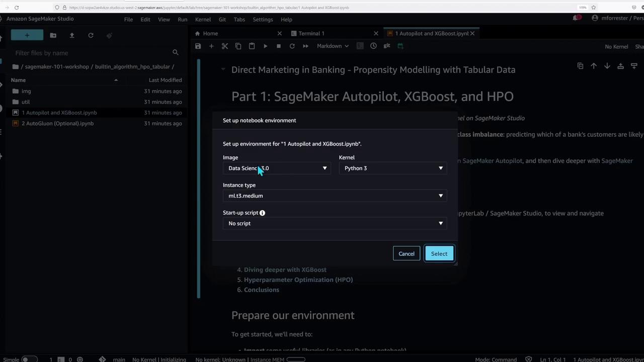
Task: Run the selected cell
Action: click(265, 46)
